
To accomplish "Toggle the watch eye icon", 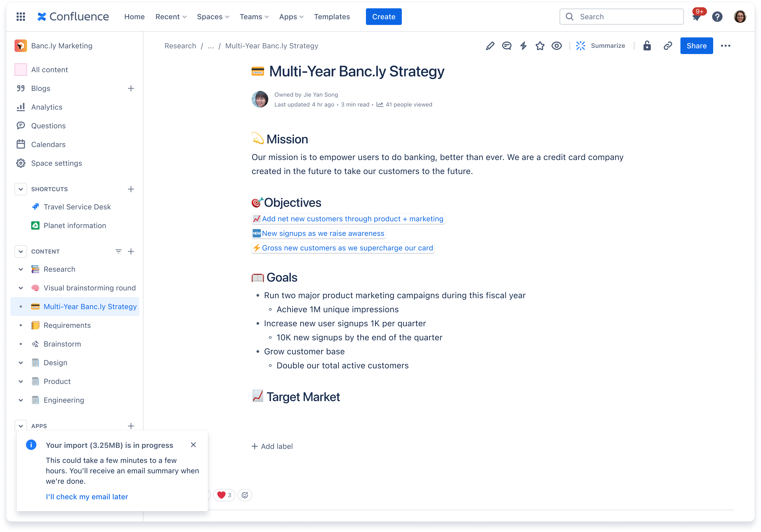I will pos(556,46).
